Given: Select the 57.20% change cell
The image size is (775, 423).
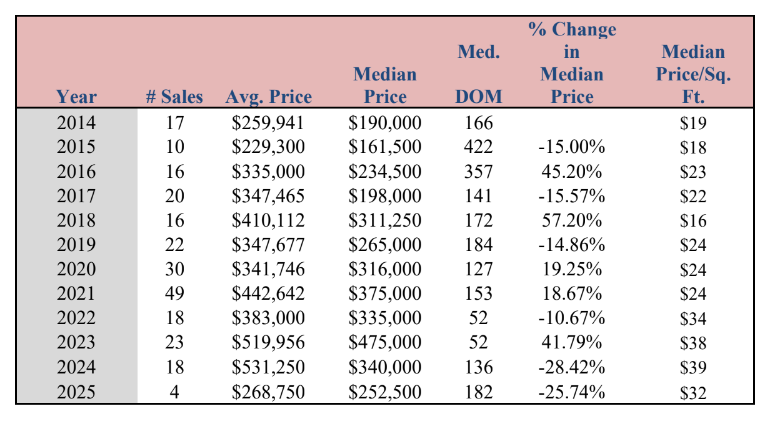Looking at the screenshot, I should point(572,220).
